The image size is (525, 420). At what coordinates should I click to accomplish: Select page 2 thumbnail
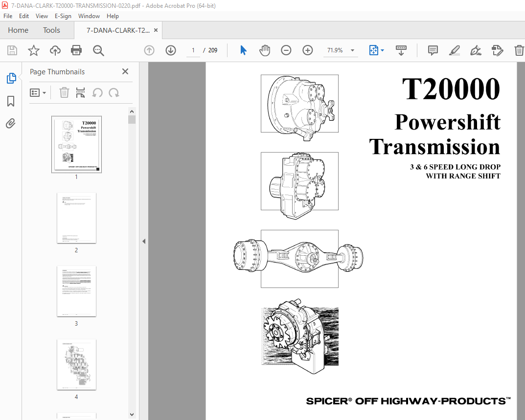(x=76, y=218)
